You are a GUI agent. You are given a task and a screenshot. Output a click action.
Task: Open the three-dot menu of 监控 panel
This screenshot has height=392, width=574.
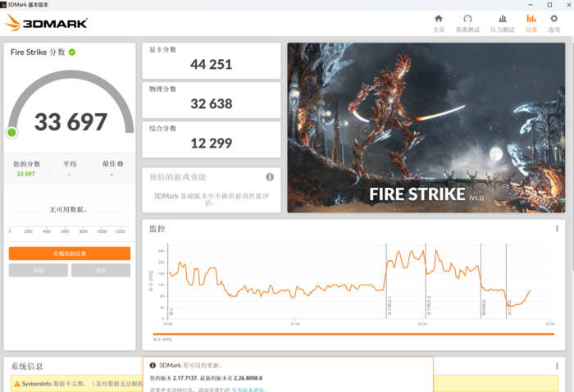[557, 229]
